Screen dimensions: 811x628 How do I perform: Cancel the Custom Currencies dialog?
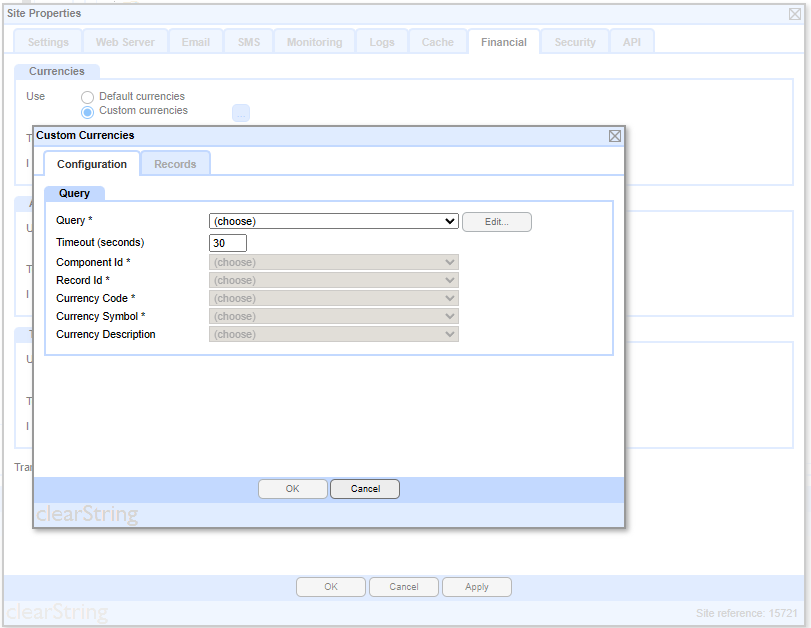tap(365, 489)
